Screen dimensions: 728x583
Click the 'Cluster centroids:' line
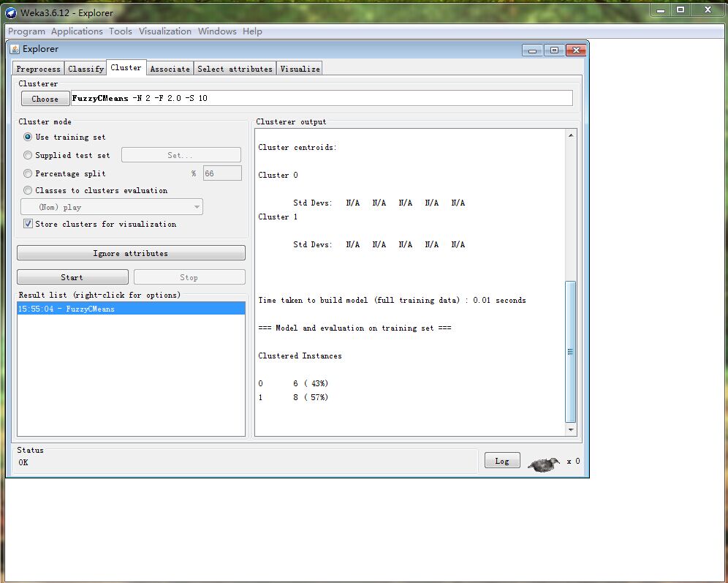(297, 147)
